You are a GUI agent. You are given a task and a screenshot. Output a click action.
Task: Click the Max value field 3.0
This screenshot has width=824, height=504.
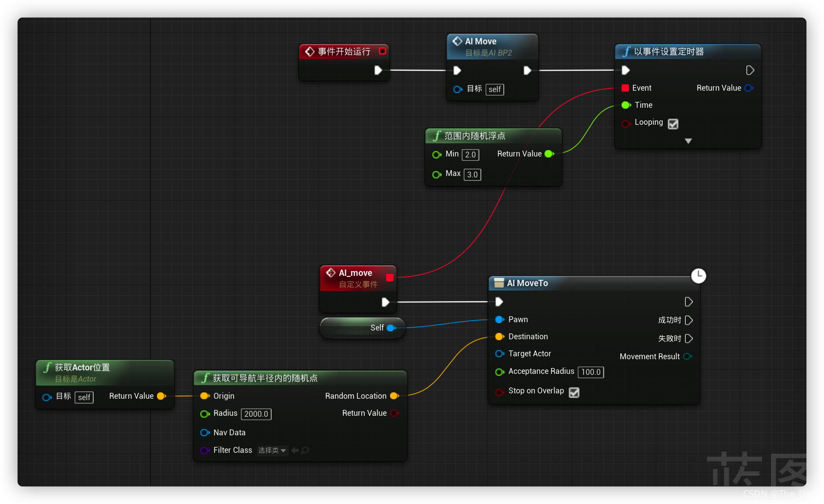coord(472,174)
